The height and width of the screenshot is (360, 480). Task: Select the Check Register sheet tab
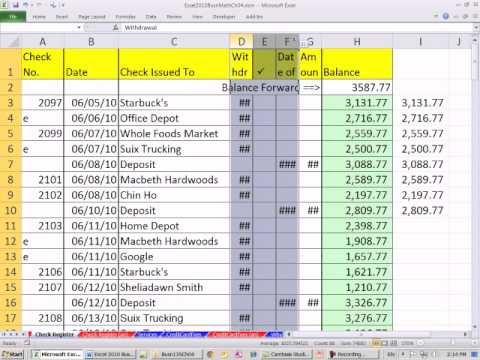tap(53, 334)
